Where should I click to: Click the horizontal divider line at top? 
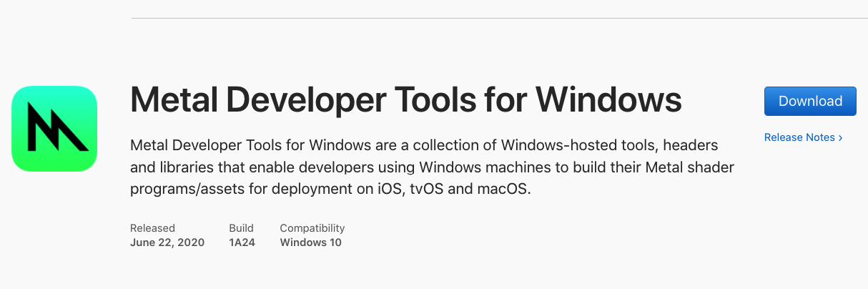499,18
